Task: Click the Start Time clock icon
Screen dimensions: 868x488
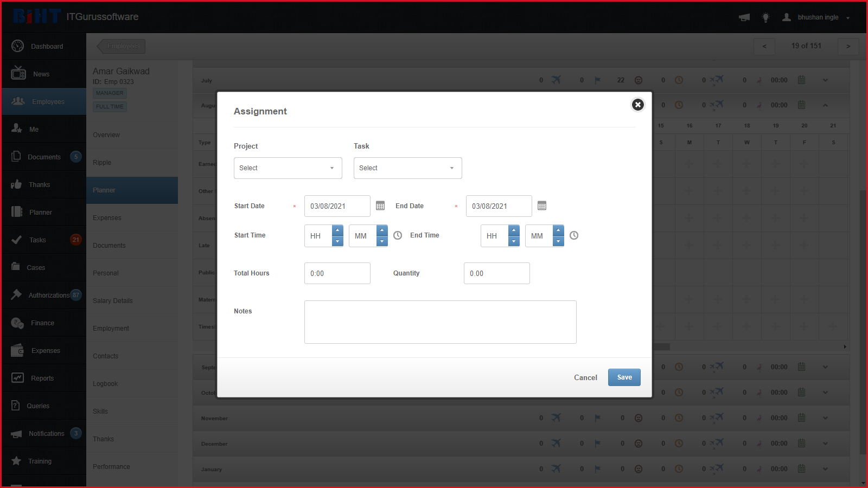Action: 398,235
